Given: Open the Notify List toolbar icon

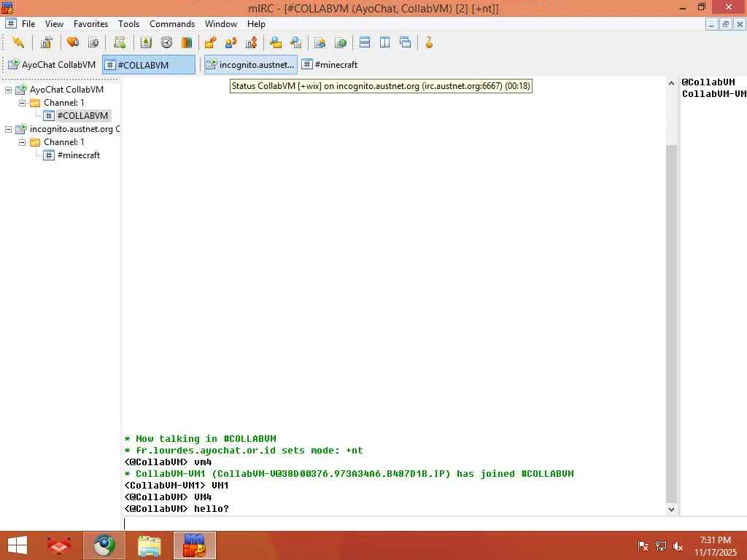Looking at the screenshot, I should click(x=320, y=43).
